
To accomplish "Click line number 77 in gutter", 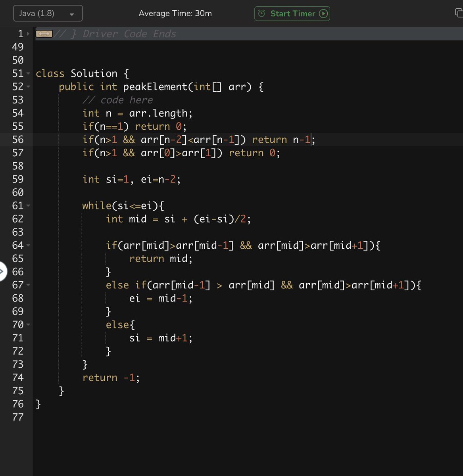I will (18, 417).
